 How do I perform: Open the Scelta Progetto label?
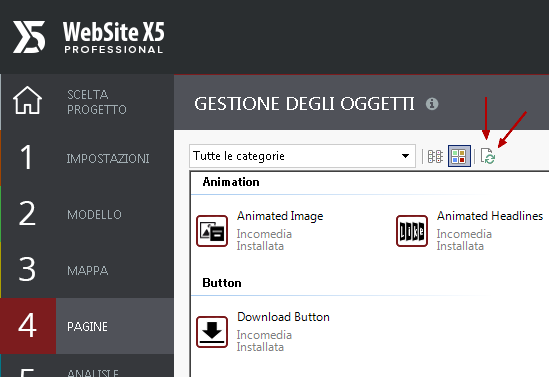click(97, 102)
